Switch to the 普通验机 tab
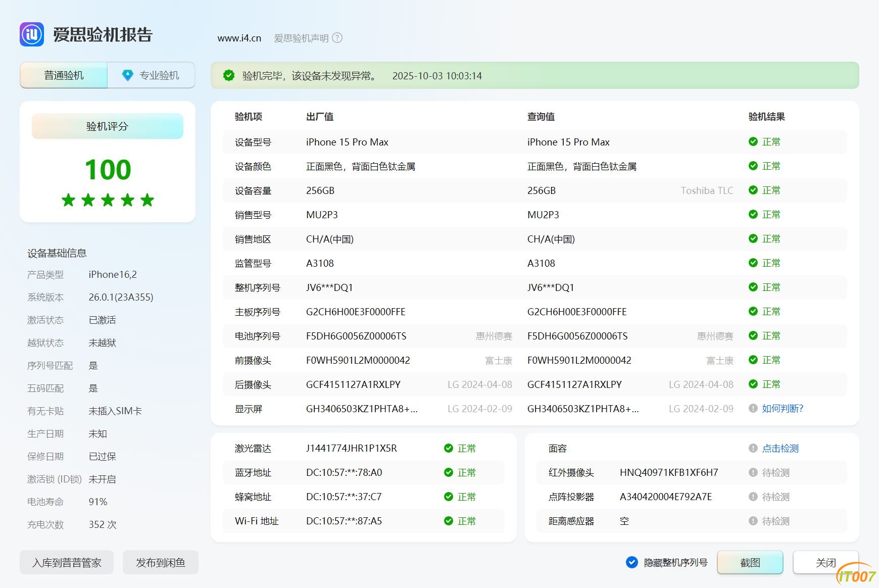This screenshot has width=879, height=588. coord(64,75)
